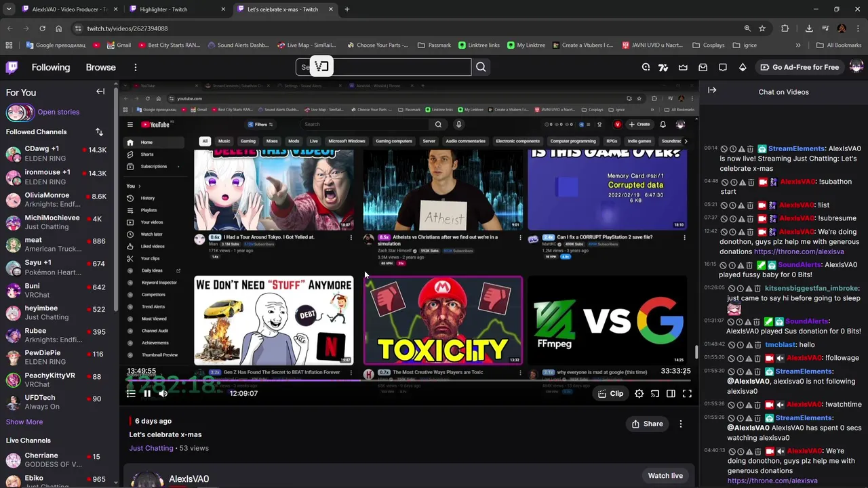Share the video with the Share button
The image size is (868, 488).
click(647, 424)
